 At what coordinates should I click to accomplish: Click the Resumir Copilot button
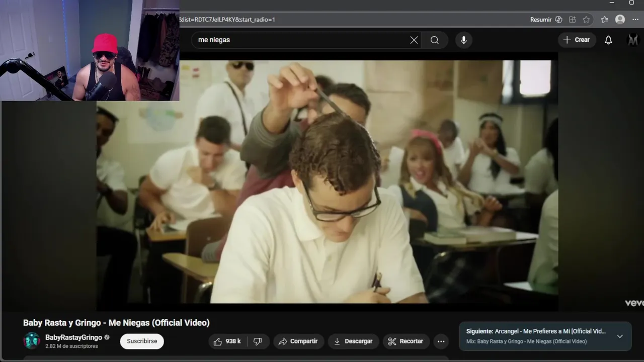point(546,20)
